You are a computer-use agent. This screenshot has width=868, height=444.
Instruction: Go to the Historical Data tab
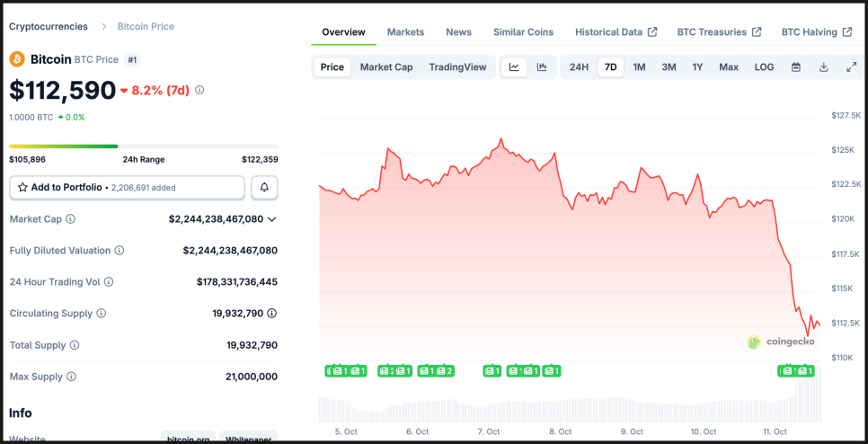[616, 32]
